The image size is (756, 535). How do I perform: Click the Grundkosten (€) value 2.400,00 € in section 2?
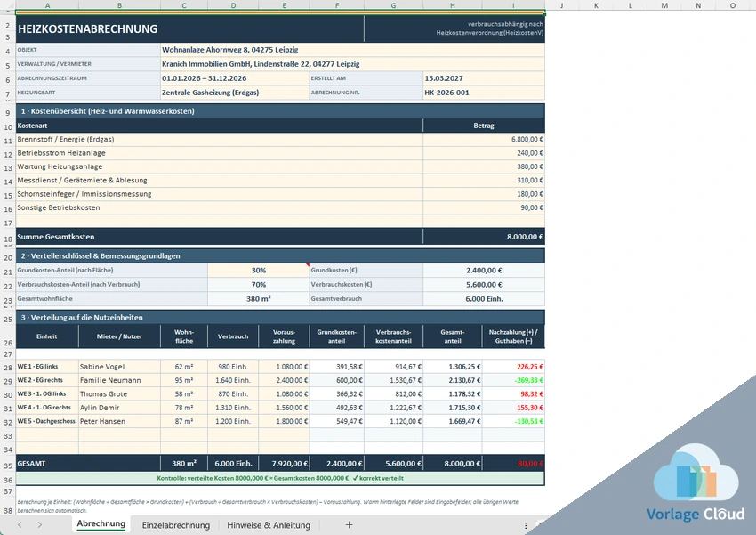point(484,271)
